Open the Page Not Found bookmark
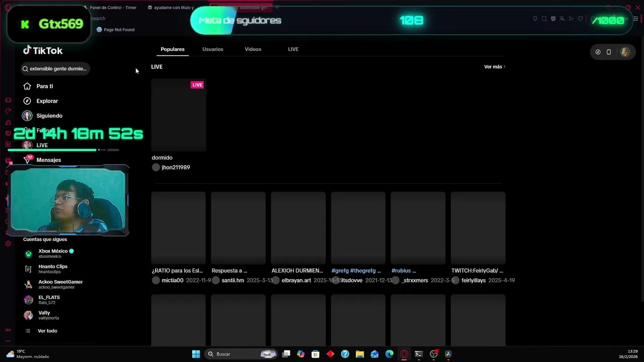 point(115,30)
